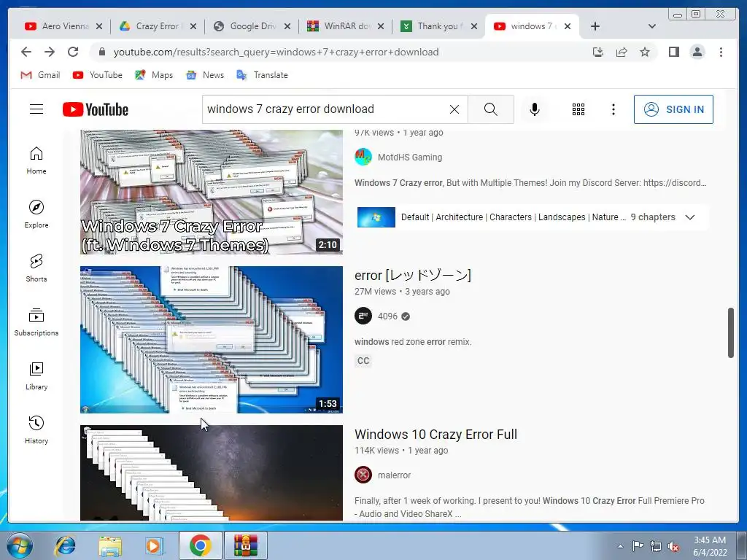Viewport: 747px width, 560px height.
Task: Close the WinRAR download tab
Action: point(381,26)
